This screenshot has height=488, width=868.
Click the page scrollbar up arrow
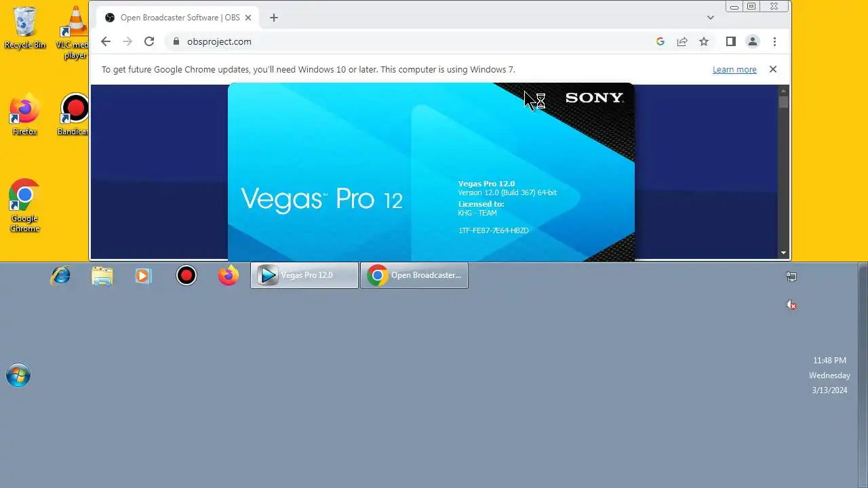pos(784,90)
